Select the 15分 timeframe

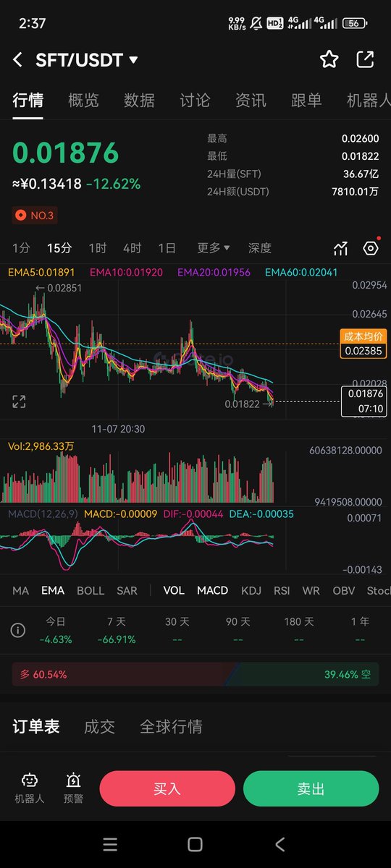pyautogui.click(x=59, y=248)
